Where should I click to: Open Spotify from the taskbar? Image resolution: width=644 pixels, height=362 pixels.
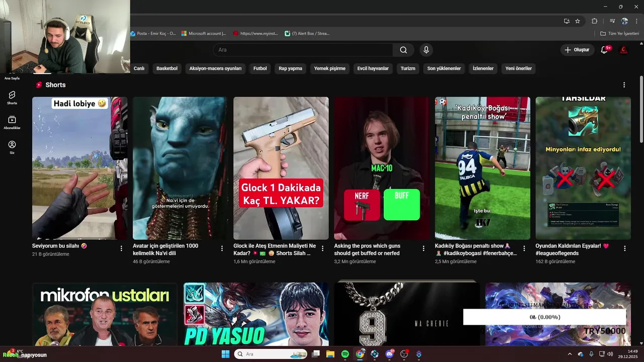pos(345,354)
